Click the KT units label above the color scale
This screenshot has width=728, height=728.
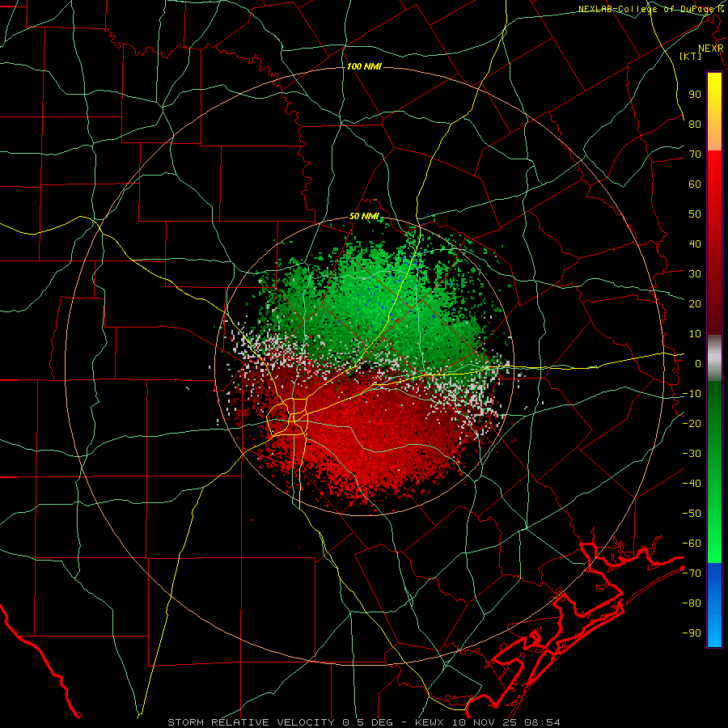(x=691, y=56)
